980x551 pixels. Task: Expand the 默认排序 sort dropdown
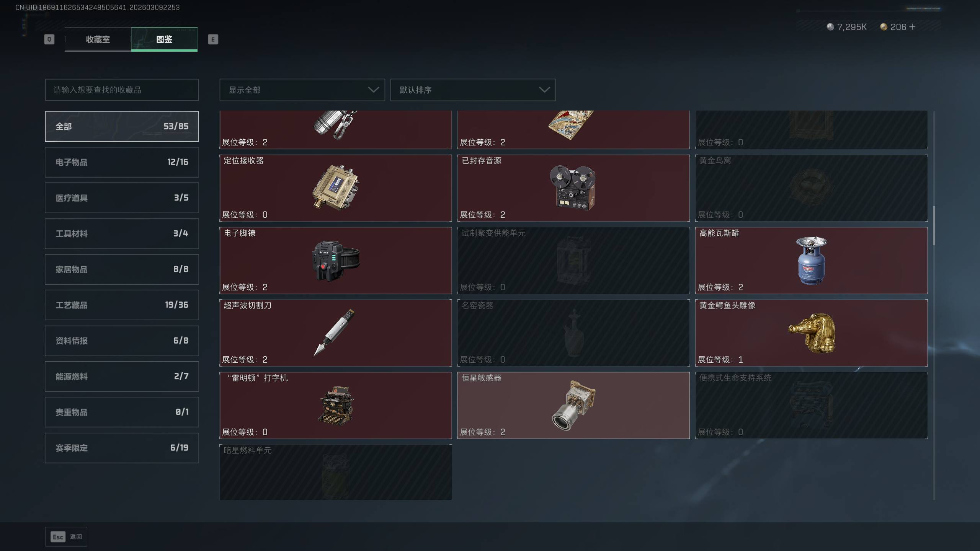473,90
